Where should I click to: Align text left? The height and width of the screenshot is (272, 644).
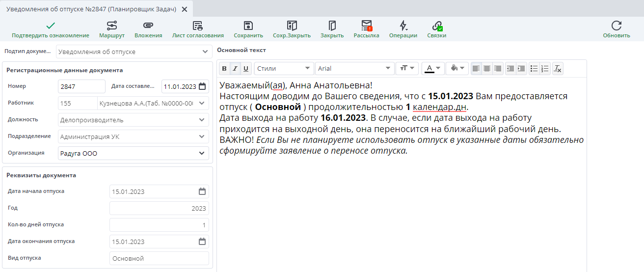[476, 69]
